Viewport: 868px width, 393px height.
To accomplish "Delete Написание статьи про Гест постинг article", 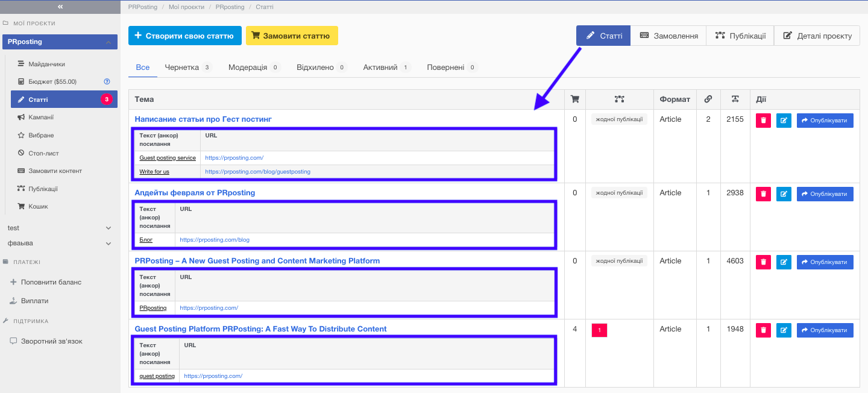I will (x=764, y=121).
